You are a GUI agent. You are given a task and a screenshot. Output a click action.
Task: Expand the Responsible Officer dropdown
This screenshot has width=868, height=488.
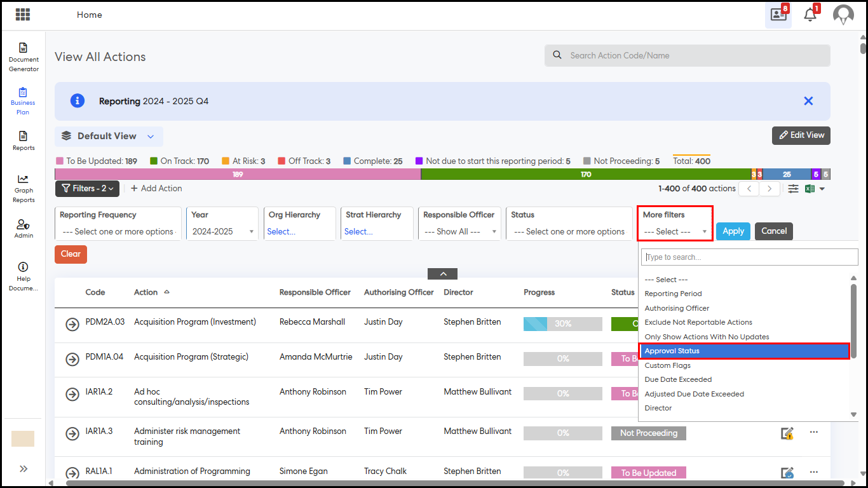point(459,231)
